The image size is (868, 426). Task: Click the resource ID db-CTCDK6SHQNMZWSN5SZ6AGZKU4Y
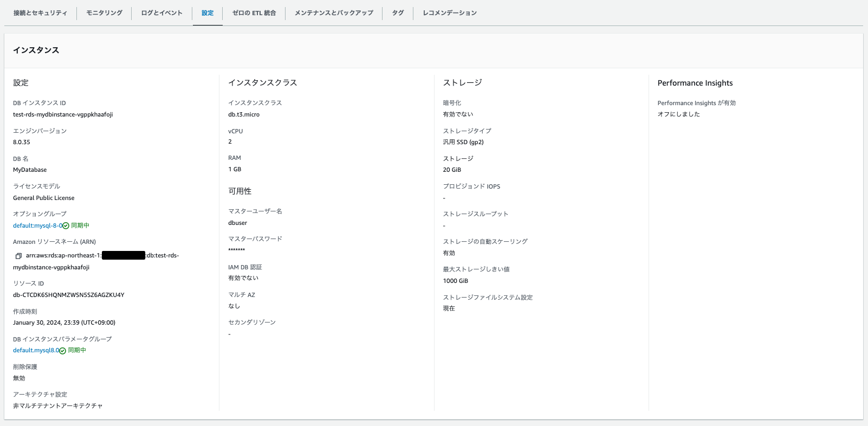[69, 295]
